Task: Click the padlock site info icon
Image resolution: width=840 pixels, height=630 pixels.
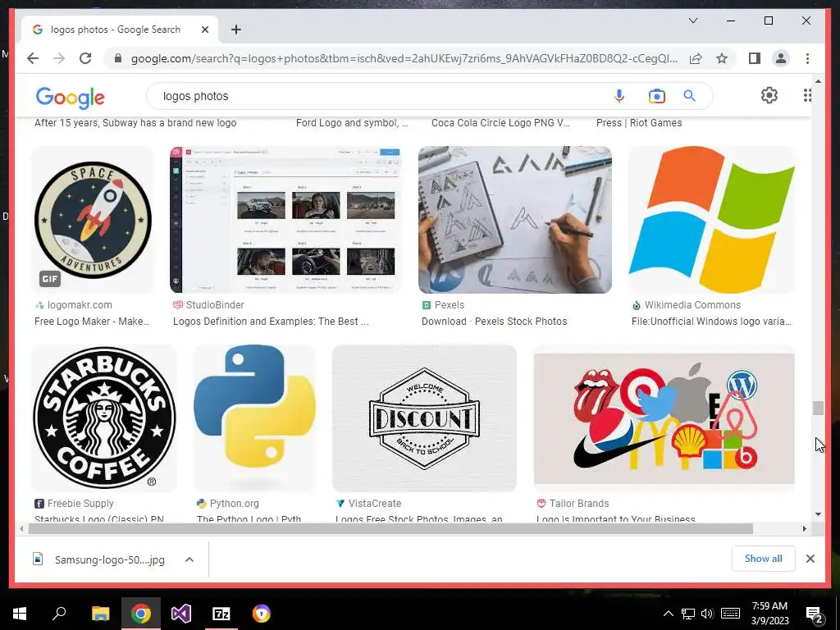Action: point(118,58)
